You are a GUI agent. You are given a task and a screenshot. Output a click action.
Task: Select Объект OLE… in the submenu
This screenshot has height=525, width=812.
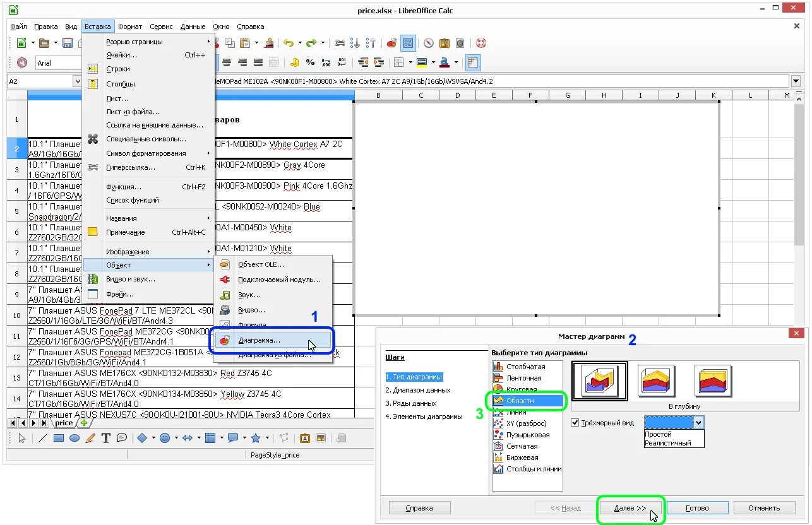click(273, 264)
